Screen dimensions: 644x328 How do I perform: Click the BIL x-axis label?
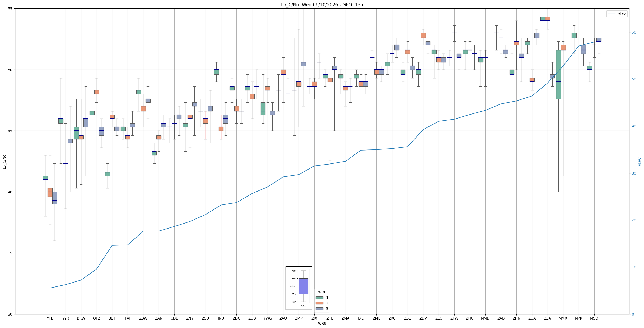pos(361,318)
